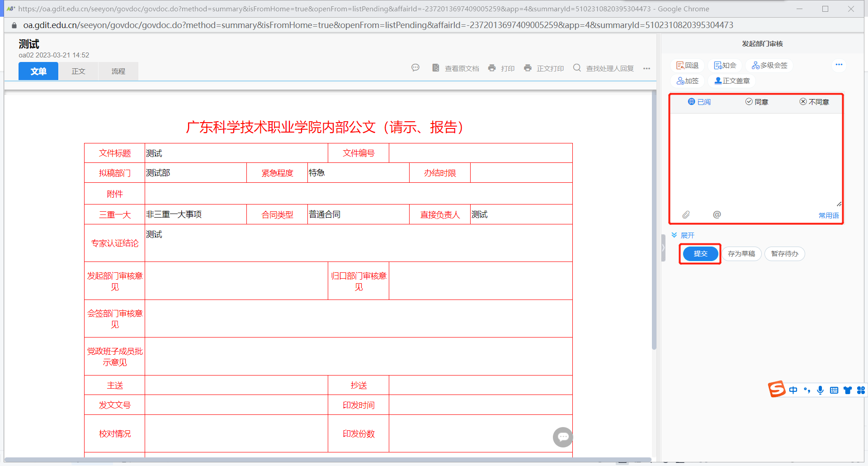The image size is (868, 466).
Task: Open the more options ellipsis in document toolbar
Action: 647,69
